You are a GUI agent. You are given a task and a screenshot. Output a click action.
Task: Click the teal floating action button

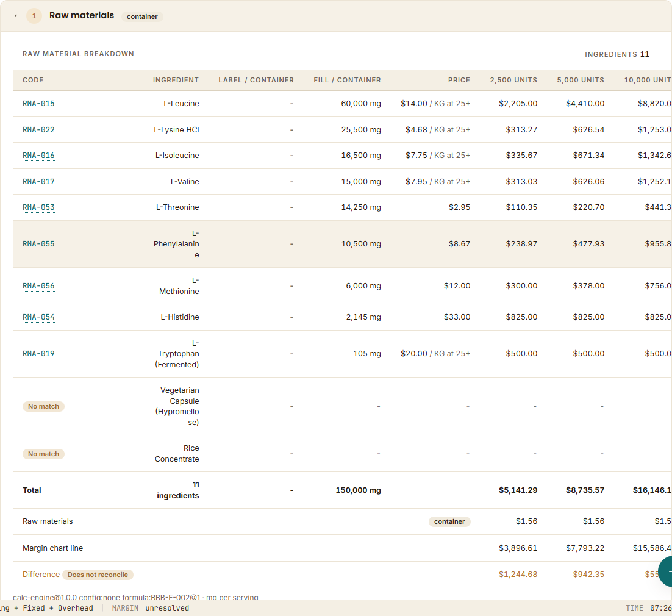[665, 571]
